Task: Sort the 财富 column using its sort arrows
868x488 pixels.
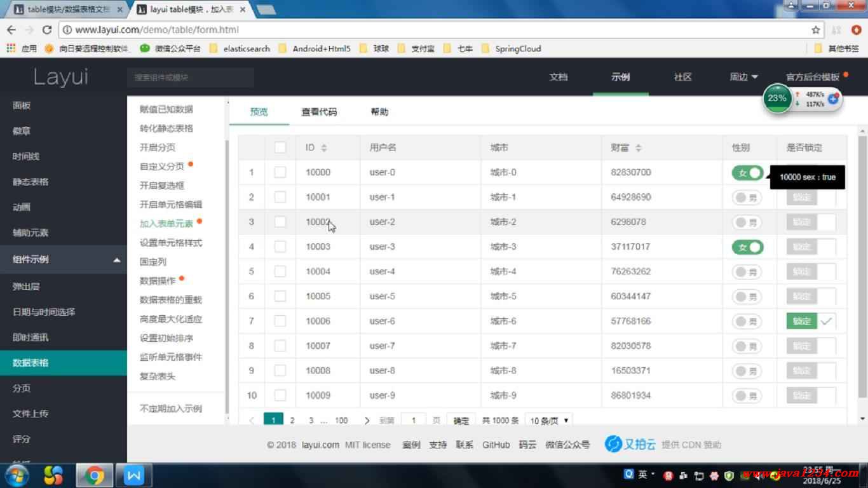Action: point(639,148)
